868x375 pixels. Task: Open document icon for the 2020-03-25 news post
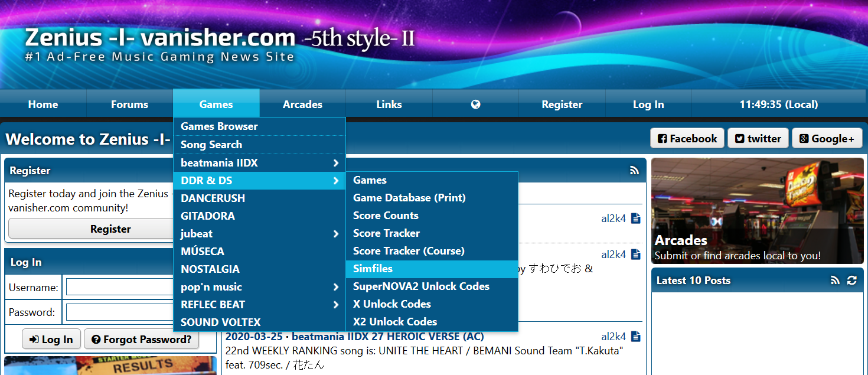point(636,337)
